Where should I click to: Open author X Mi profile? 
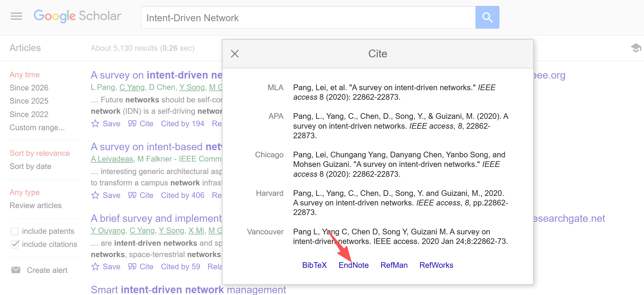(196, 231)
